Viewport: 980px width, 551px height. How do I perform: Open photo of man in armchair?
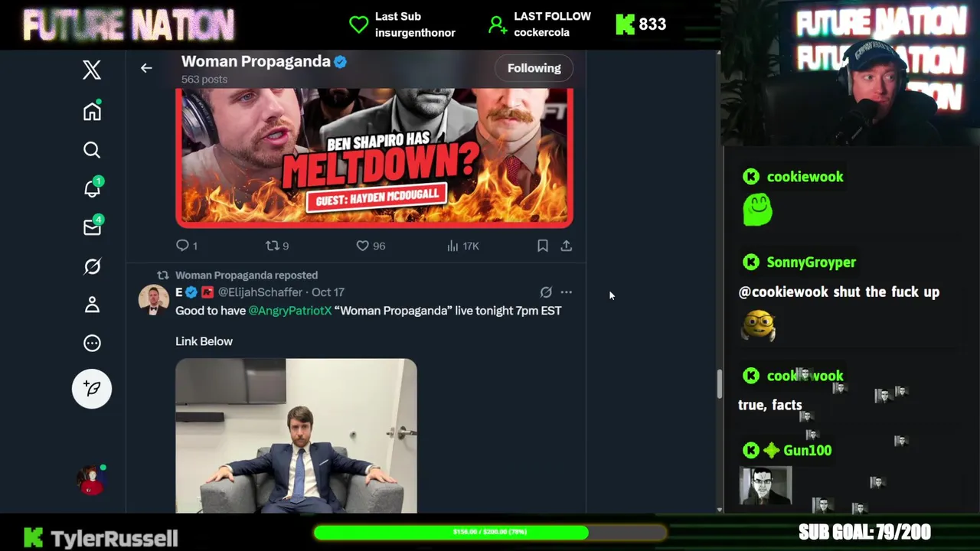pos(296,435)
